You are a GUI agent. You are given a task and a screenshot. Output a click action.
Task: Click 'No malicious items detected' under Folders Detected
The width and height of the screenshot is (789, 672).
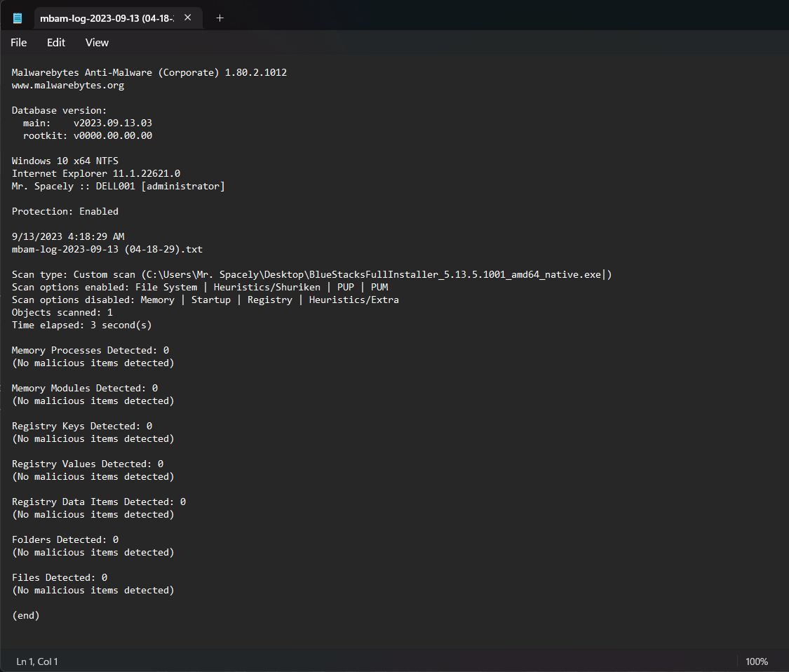[x=93, y=552]
